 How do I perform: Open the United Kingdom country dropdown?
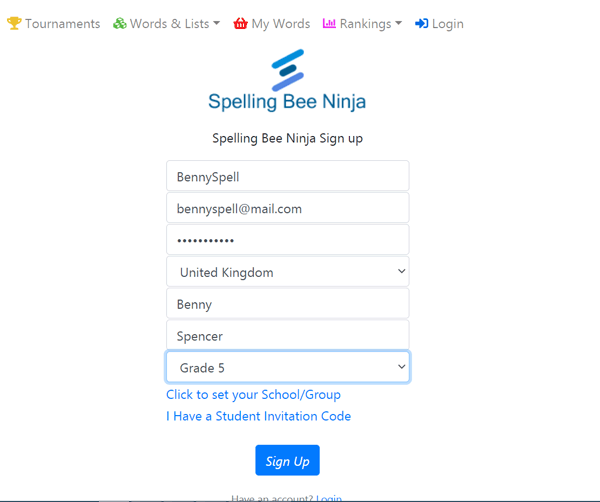pos(288,271)
